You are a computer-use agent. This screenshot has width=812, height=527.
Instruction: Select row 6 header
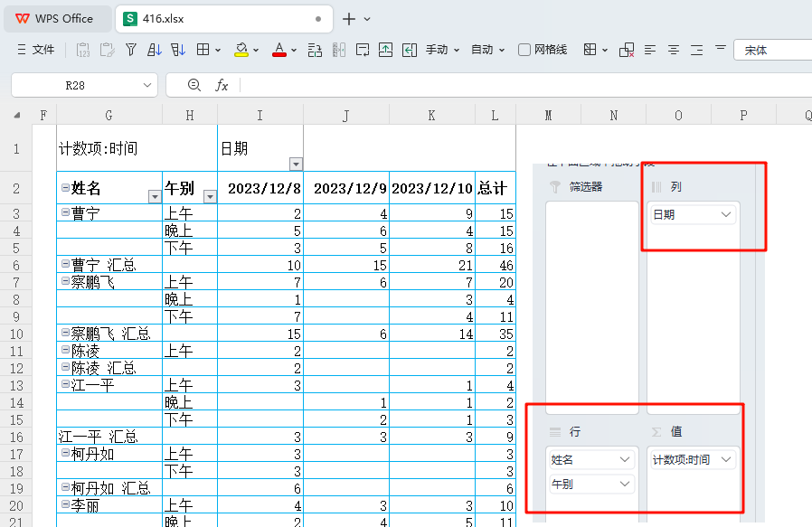tap(16, 265)
